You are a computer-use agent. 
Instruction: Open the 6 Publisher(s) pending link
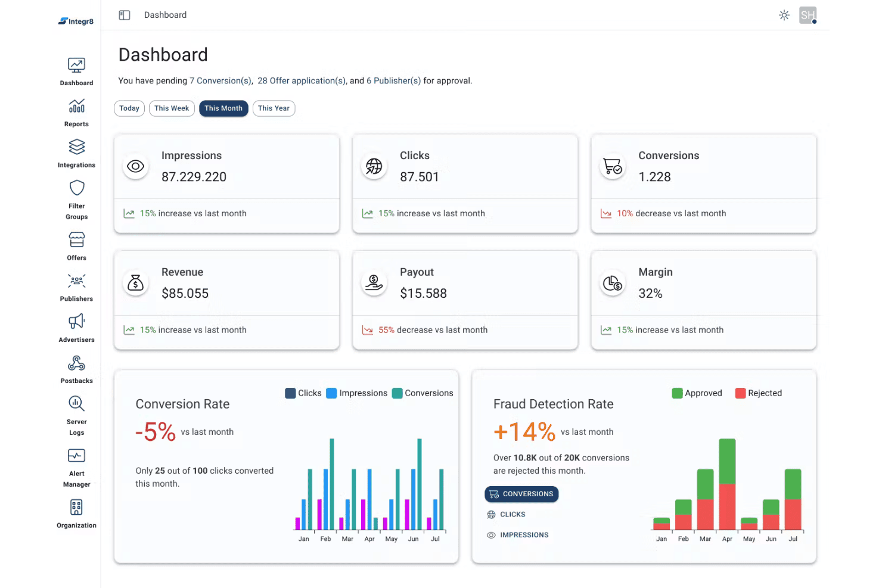pyautogui.click(x=393, y=81)
